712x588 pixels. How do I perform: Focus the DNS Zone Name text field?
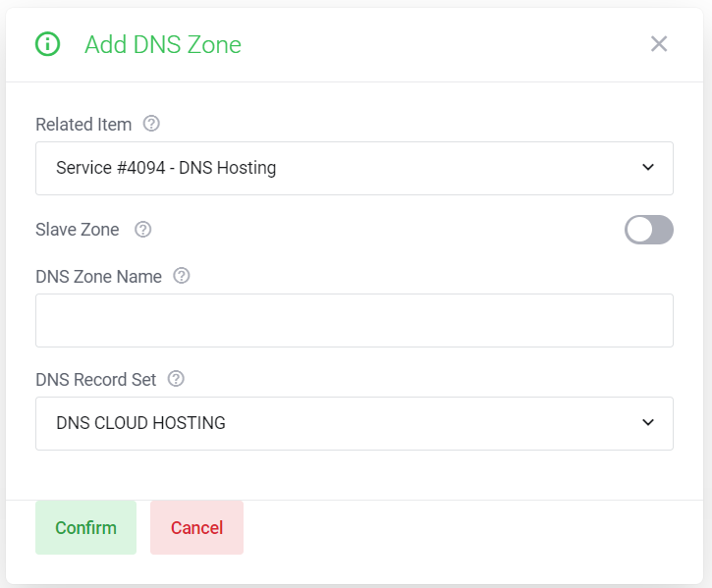pyautogui.click(x=354, y=320)
